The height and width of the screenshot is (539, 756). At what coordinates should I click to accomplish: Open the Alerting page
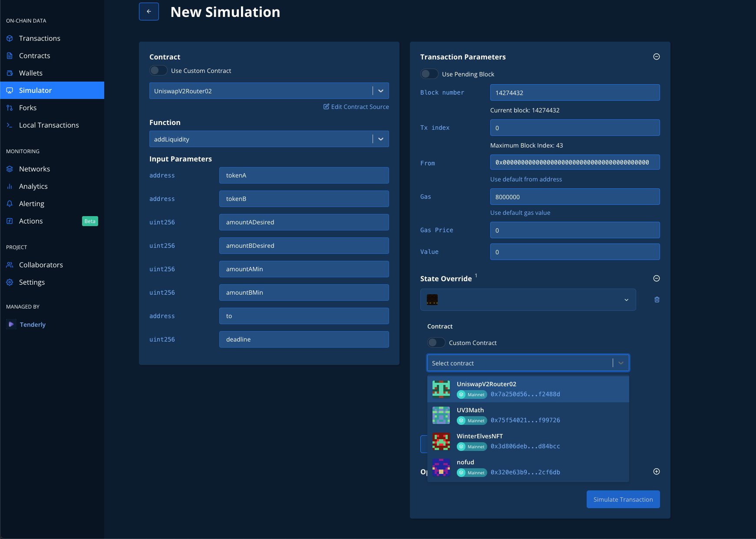[x=52, y=204]
